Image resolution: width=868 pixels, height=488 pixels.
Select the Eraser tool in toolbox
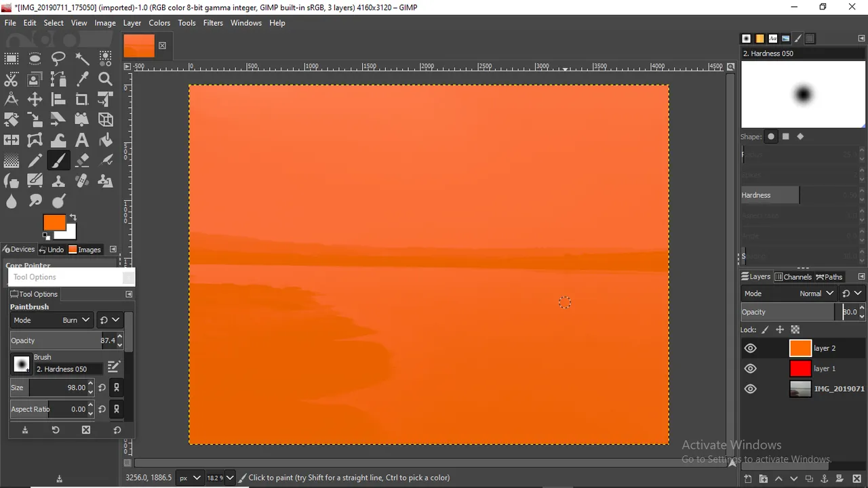(x=82, y=161)
